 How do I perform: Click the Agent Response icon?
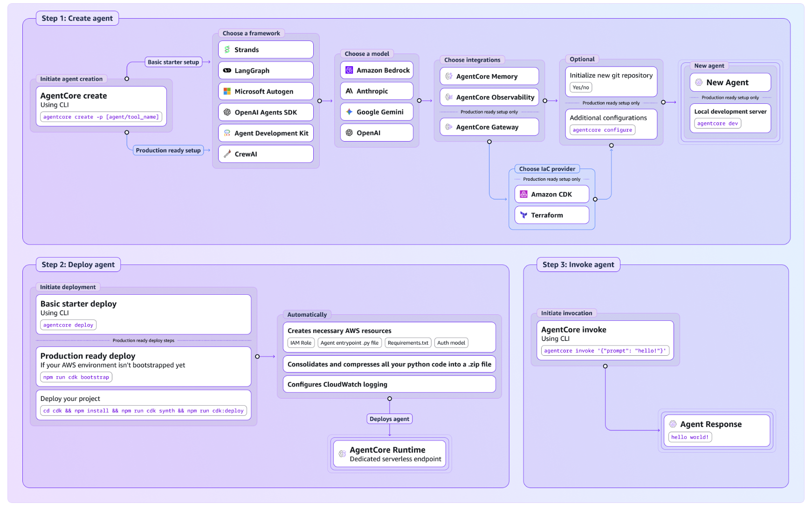(x=673, y=424)
